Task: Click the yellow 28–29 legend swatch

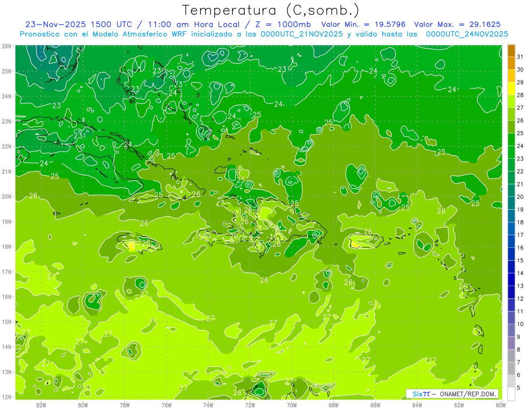Action: [x=511, y=89]
